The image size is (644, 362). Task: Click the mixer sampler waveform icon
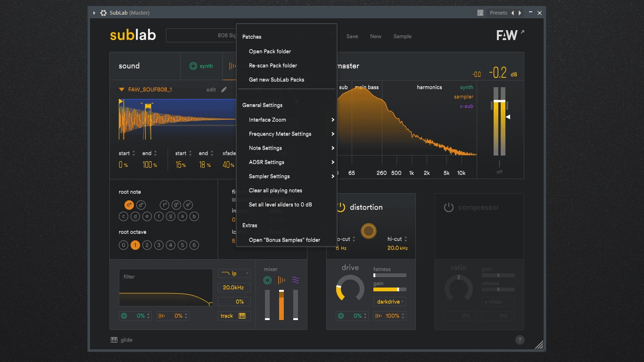281,280
